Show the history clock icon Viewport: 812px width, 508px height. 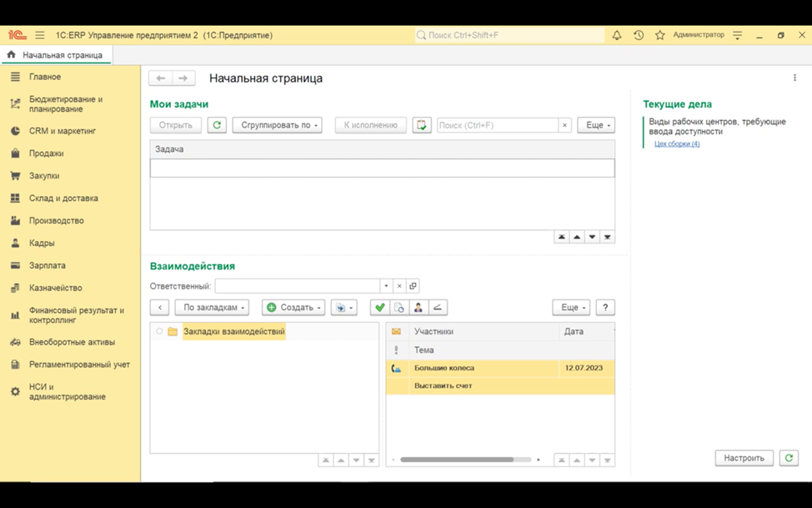pyautogui.click(x=639, y=35)
